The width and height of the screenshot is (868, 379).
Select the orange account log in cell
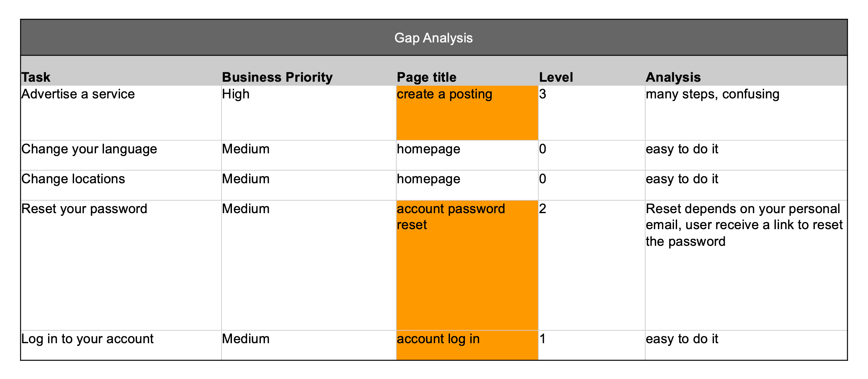pyautogui.click(x=467, y=344)
